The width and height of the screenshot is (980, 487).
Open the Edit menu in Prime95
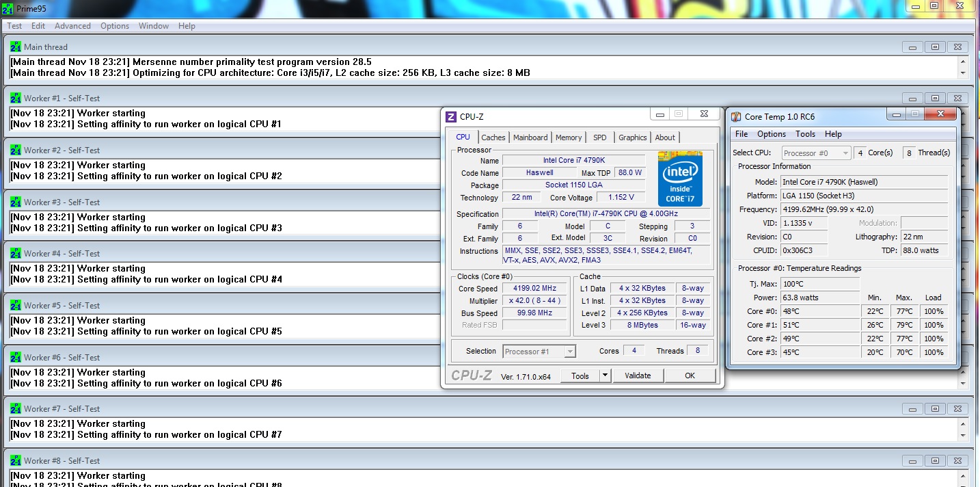tap(38, 26)
